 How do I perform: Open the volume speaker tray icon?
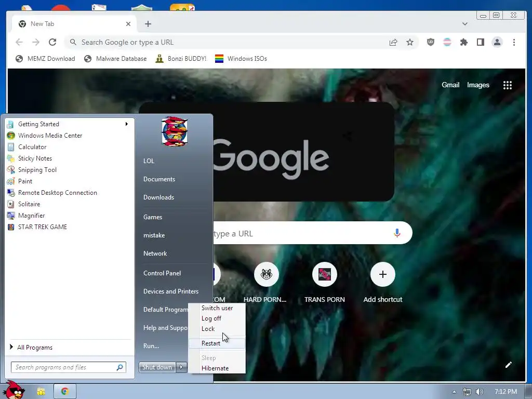pyautogui.click(x=480, y=392)
